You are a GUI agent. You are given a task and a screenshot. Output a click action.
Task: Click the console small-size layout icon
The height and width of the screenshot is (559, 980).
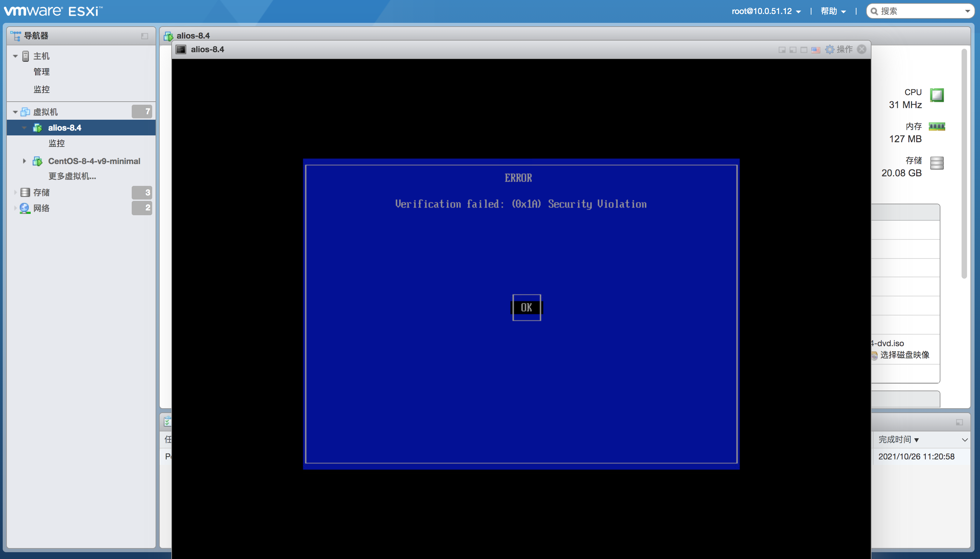point(781,50)
